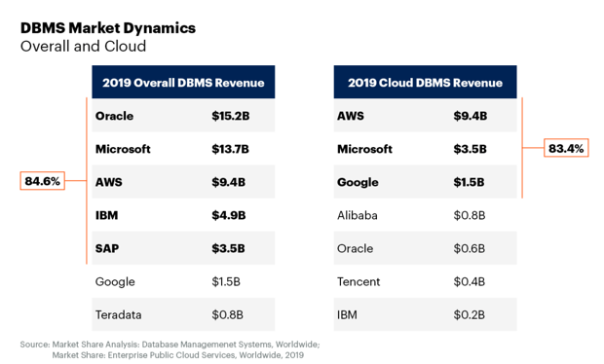Click the $0.4B revenue value

(x=470, y=281)
